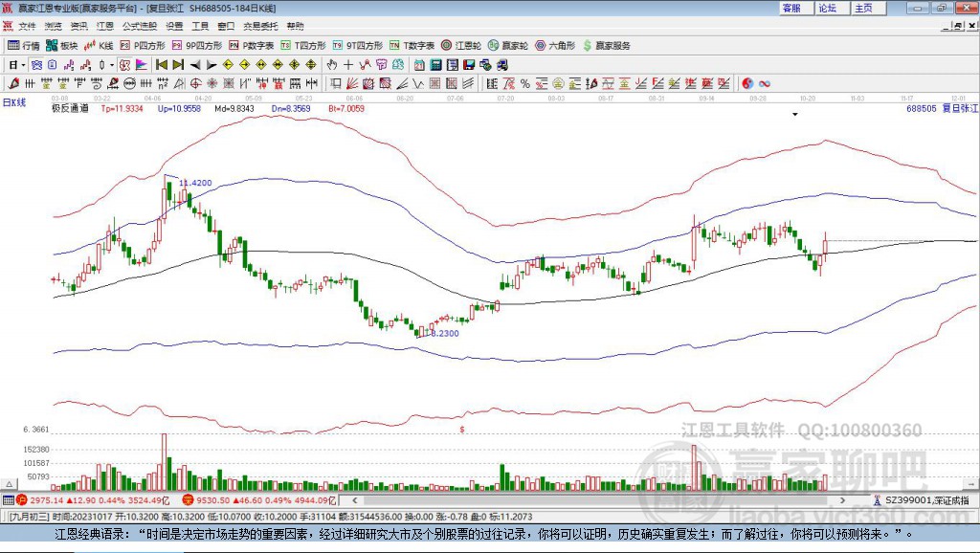The width and height of the screenshot is (980, 553).
Task: Click the circular target crosshair icon
Action: [195, 84]
